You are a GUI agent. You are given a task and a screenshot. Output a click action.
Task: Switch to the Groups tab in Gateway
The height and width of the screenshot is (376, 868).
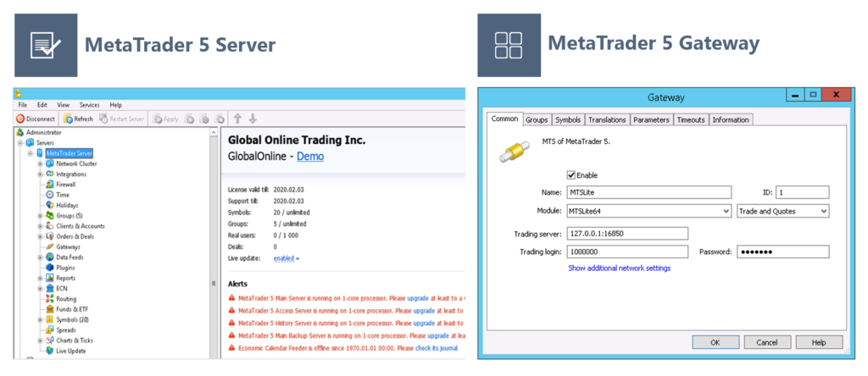pyautogui.click(x=537, y=120)
